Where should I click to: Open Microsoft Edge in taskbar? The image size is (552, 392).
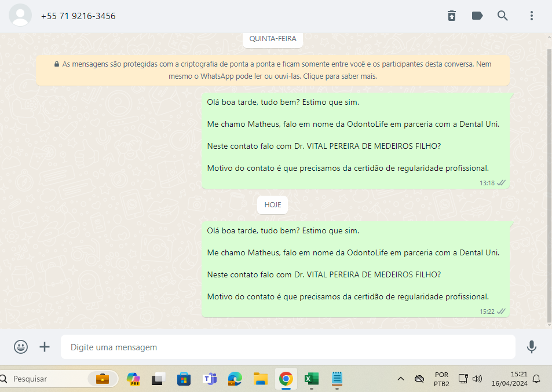(x=235, y=379)
